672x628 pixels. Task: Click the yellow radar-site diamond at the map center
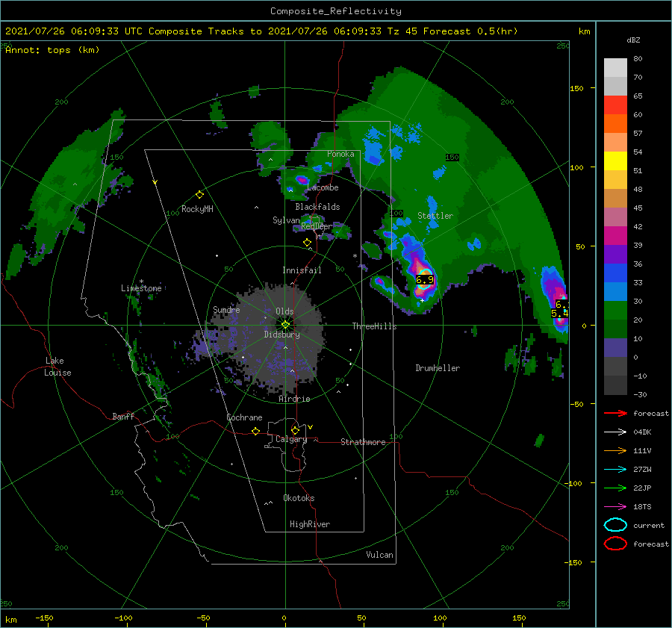pyautogui.click(x=285, y=325)
